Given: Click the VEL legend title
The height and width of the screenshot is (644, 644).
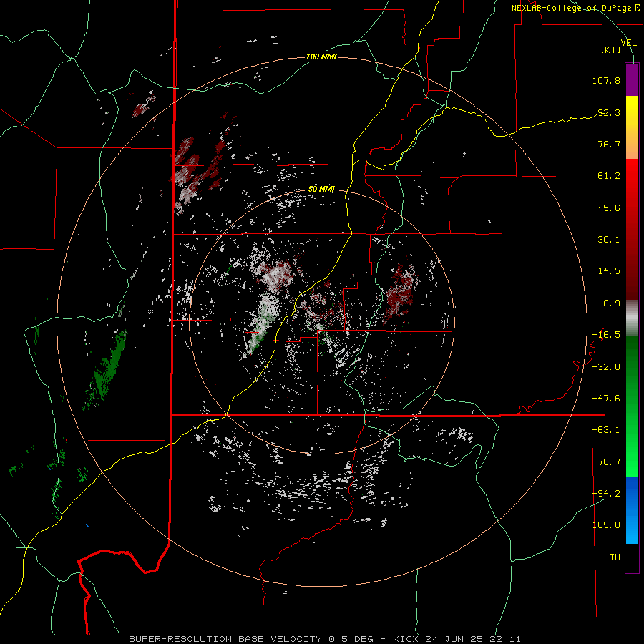Looking at the screenshot, I should click(629, 43).
